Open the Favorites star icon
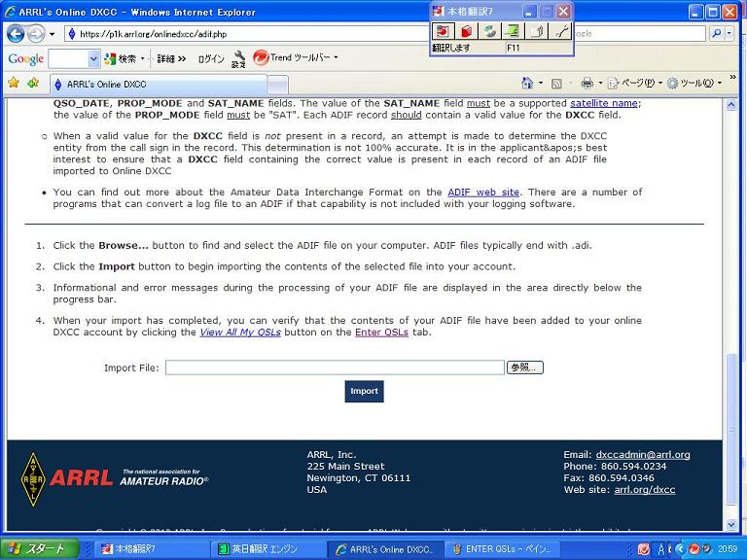747x560 pixels. point(14,83)
